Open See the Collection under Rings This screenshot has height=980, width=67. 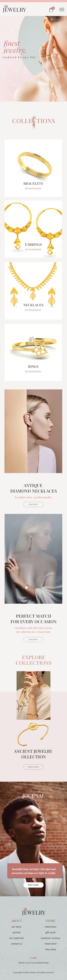coord(33,371)
